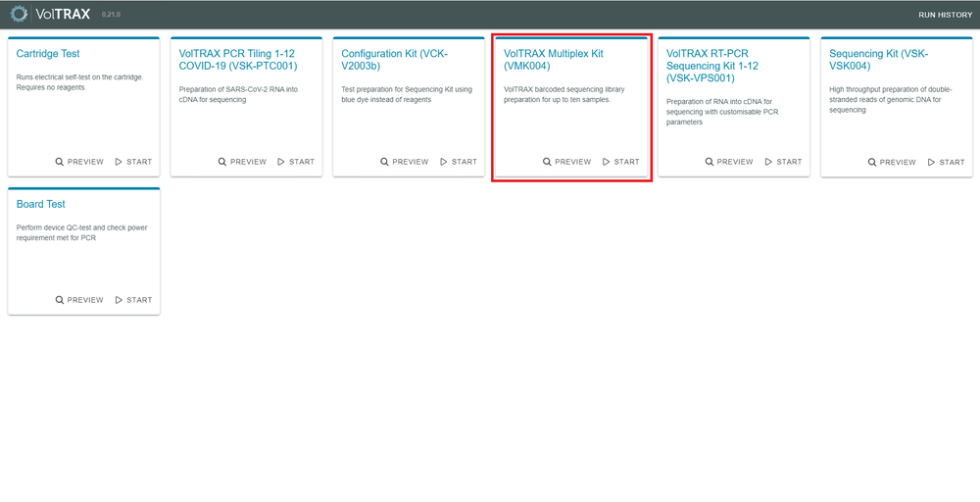Click the Cartridge Test title

48,54
